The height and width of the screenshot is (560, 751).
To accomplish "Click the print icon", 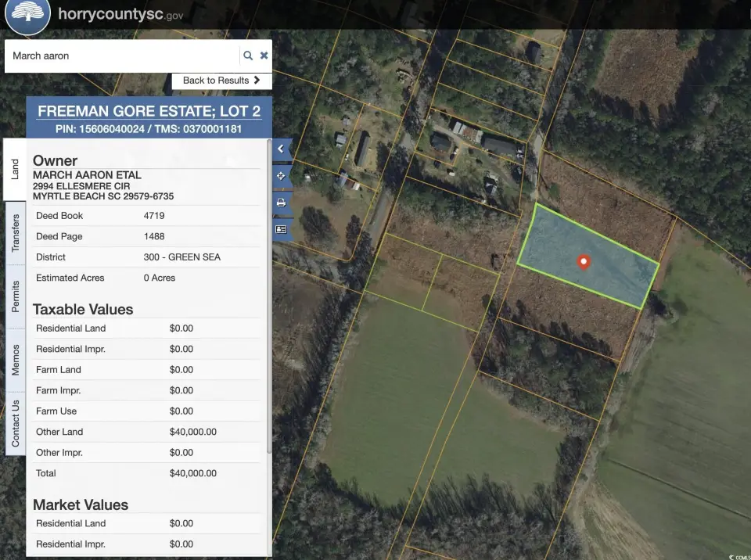I will (x=281, y=203).
